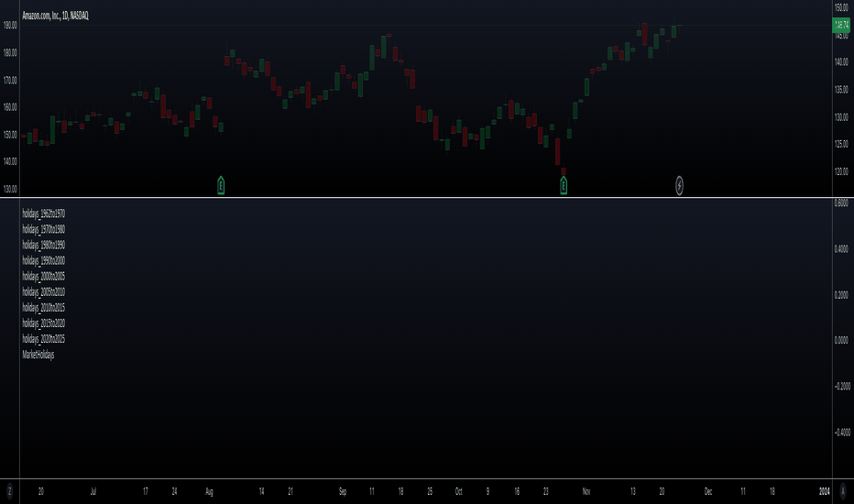Toggle the A auto-scale button
The height and width of the screenshot is (504, 854).
[843, 491]
